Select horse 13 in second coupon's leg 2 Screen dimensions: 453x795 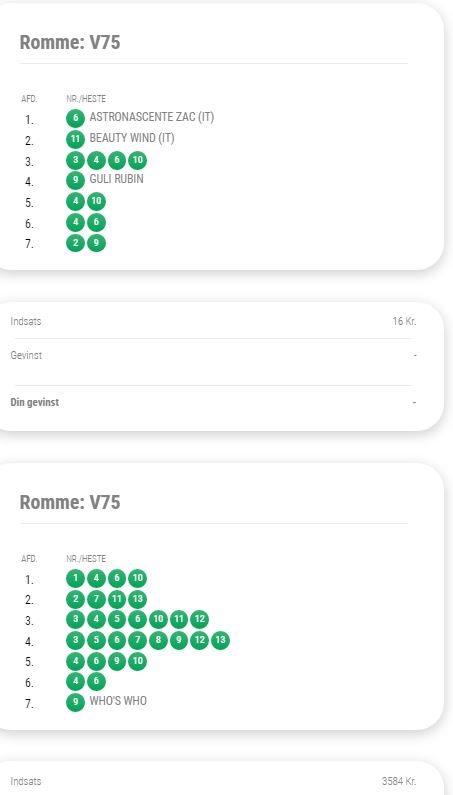click(137, 599)
